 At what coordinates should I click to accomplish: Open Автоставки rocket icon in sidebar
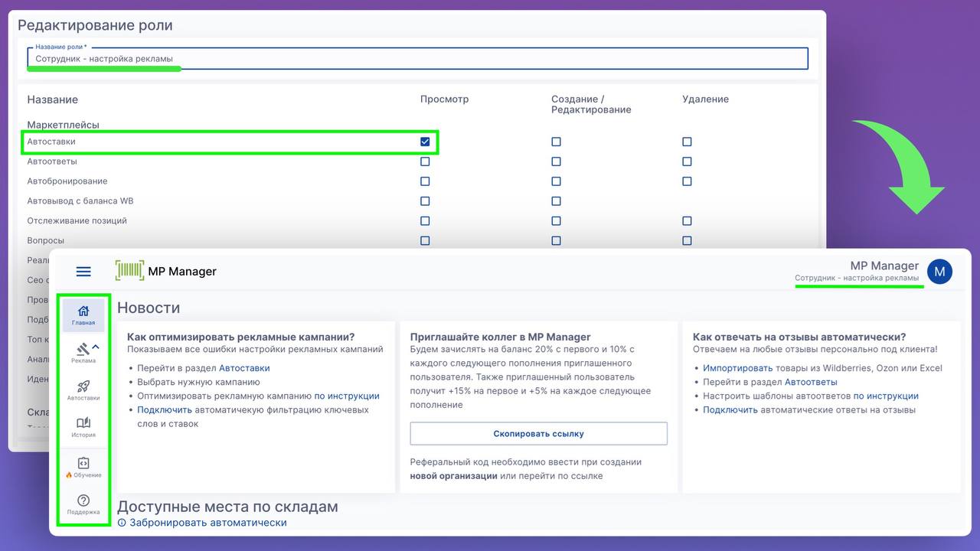(x=83, y=390)
